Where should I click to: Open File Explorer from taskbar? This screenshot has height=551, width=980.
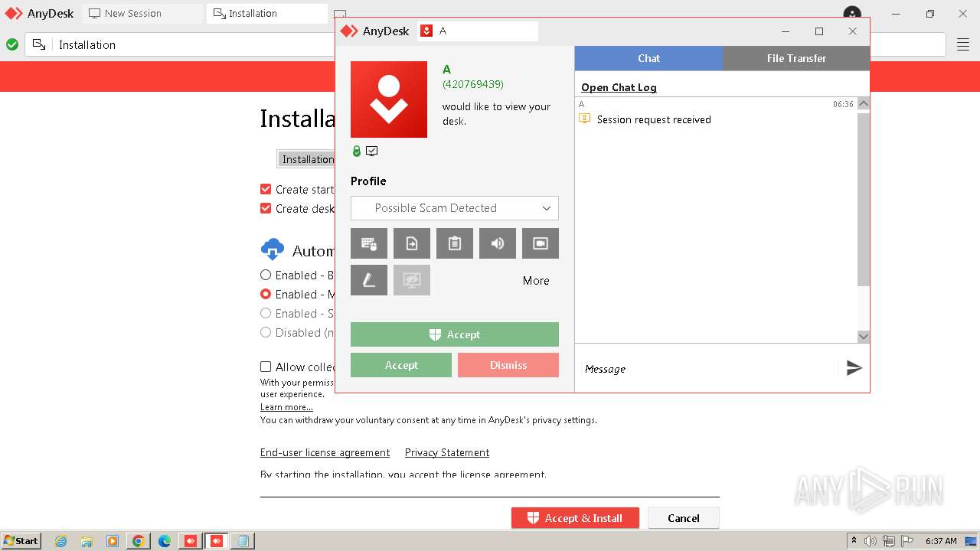pos(87,541)
